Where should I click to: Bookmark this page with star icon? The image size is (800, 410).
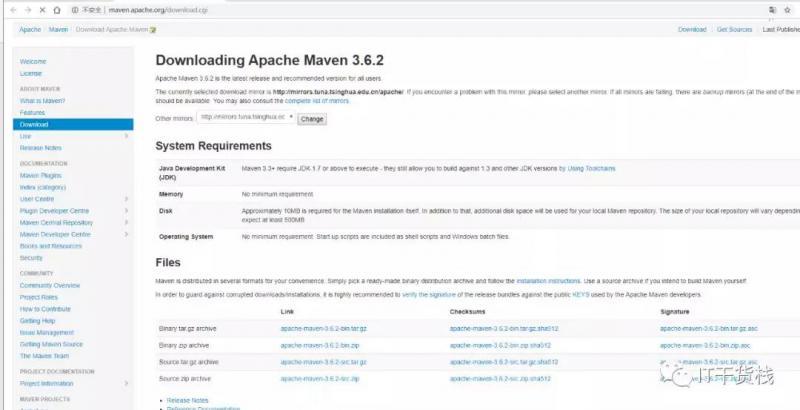click(x=787, y=10)
